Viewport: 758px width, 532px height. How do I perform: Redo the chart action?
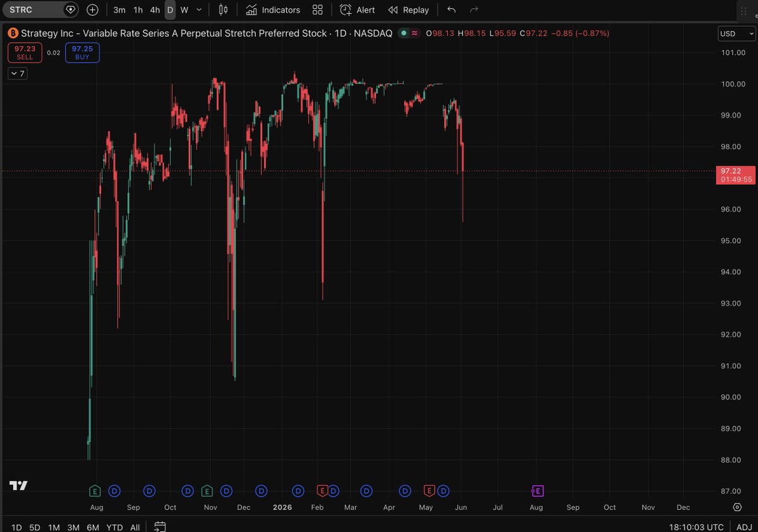[x=474, y=10]
